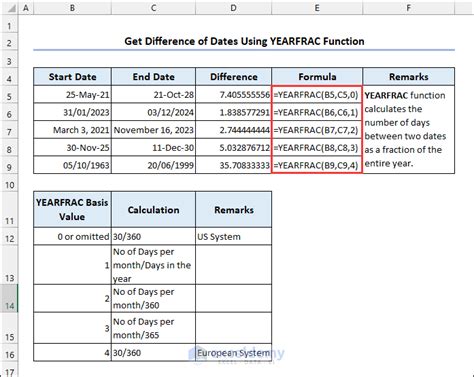Select the difference value 1.838577291
Image resolution: width=474 pixels, height=377 pixels.
234,112
